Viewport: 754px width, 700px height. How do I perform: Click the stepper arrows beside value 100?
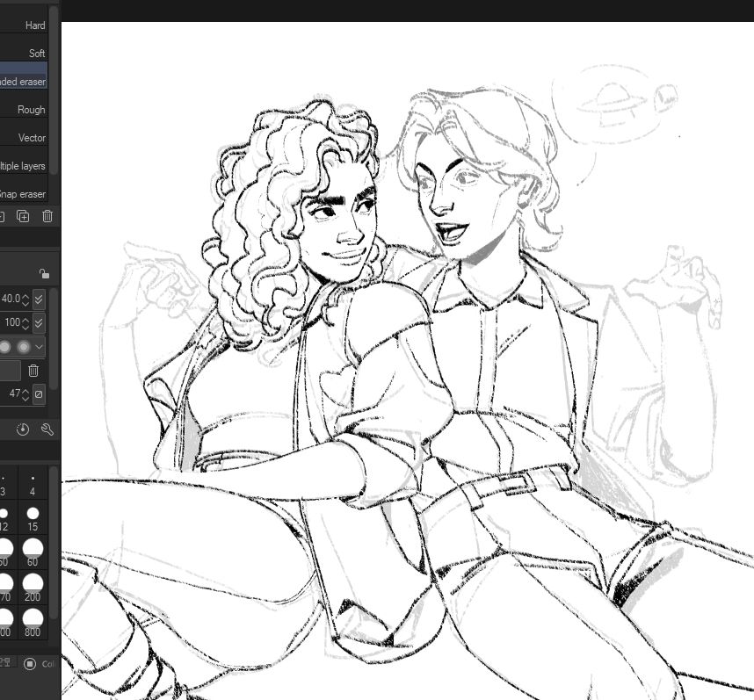click(26, 322)
